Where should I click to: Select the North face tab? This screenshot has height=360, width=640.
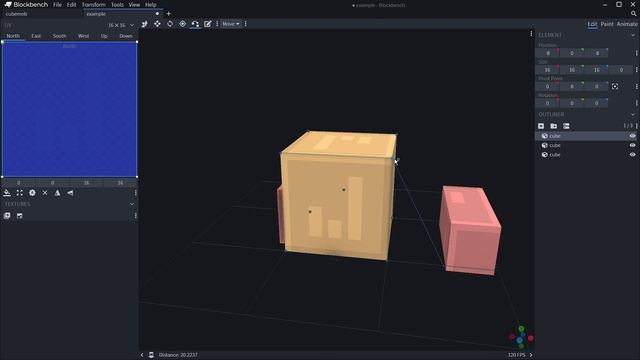13,36
